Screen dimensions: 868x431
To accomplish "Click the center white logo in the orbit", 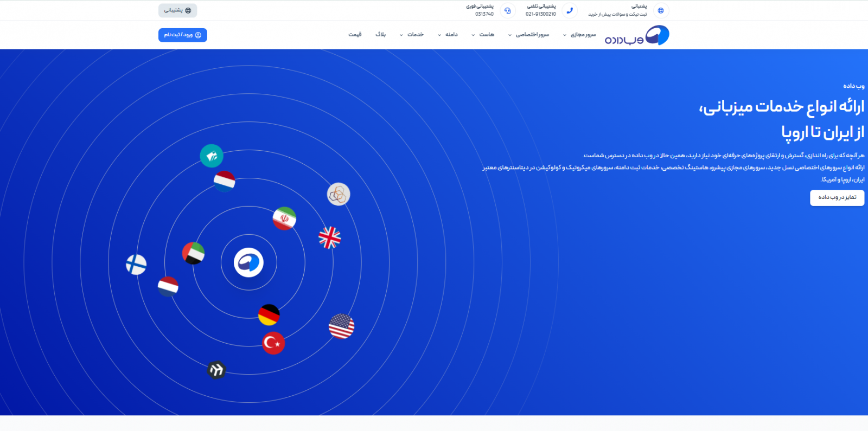I will point(249,262).
